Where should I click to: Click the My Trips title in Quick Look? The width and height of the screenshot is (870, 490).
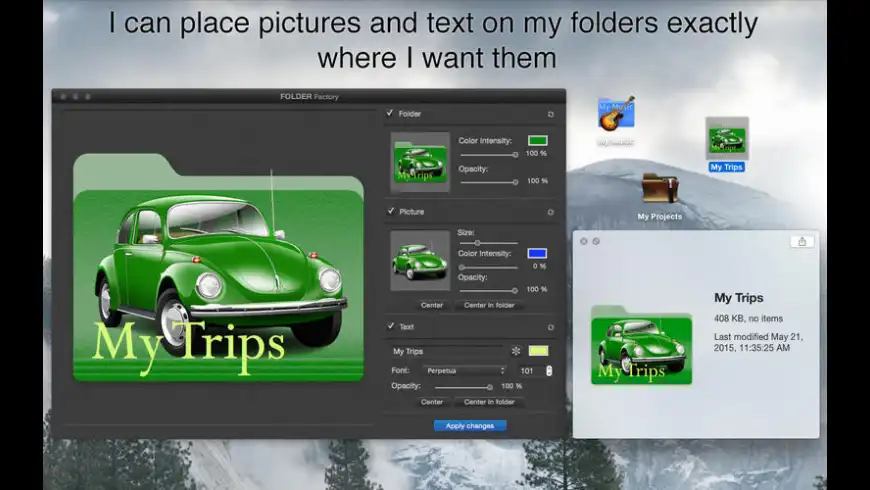[x=739, y=298]
